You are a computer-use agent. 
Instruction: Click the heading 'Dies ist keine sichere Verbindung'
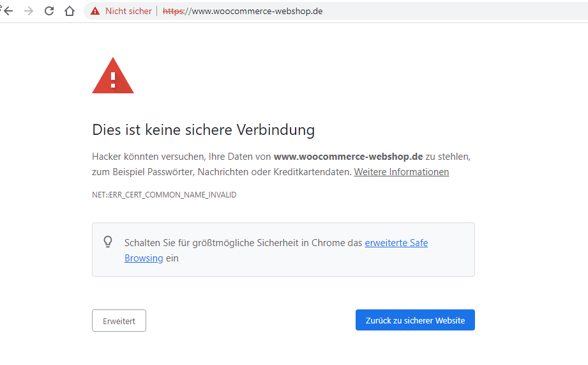tap(203, 130)
